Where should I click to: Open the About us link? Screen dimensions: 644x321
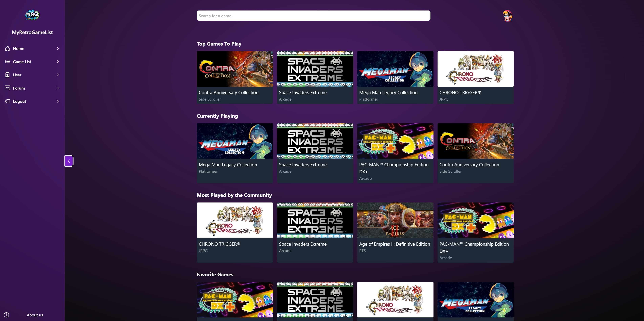click(35, 315)
